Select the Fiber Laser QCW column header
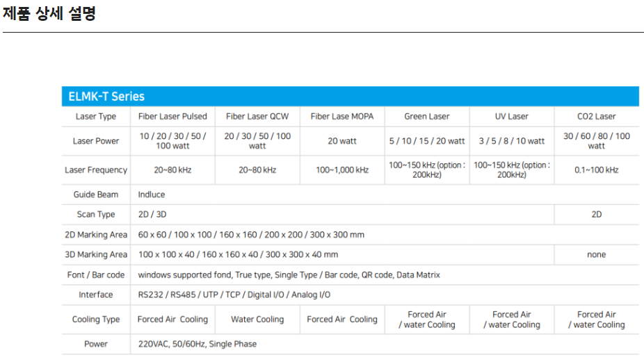This screenshot has width=644, height=362. coord(257,117)
